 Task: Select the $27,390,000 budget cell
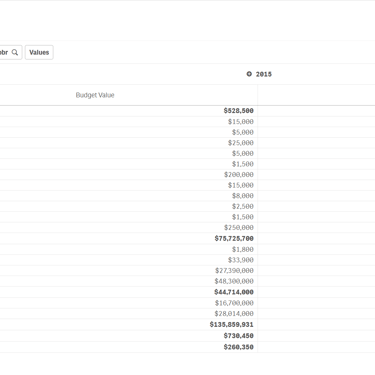[234, 270]
